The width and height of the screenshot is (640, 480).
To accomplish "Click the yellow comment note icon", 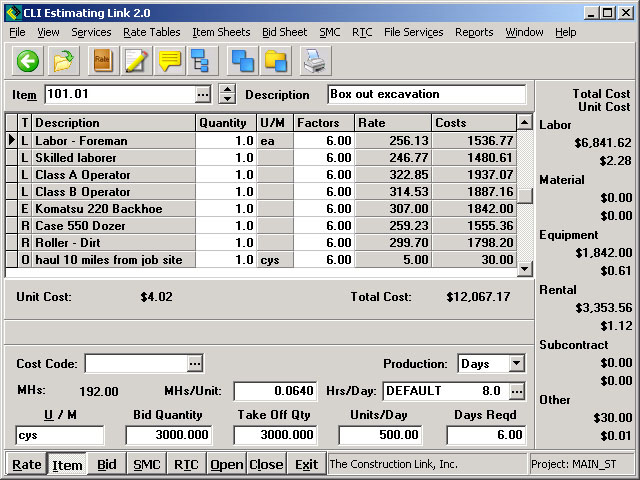I will pyautogui.click(x=170, y=61).
